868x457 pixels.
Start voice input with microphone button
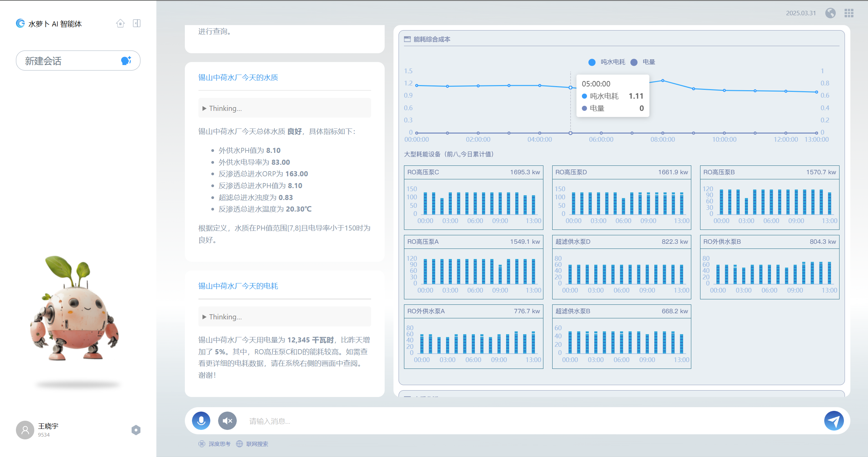click(x=201, y=421)
